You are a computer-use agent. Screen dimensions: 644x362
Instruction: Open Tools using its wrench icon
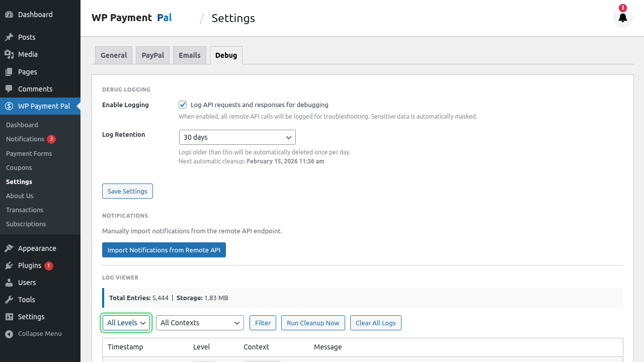[x=9, y=299]
